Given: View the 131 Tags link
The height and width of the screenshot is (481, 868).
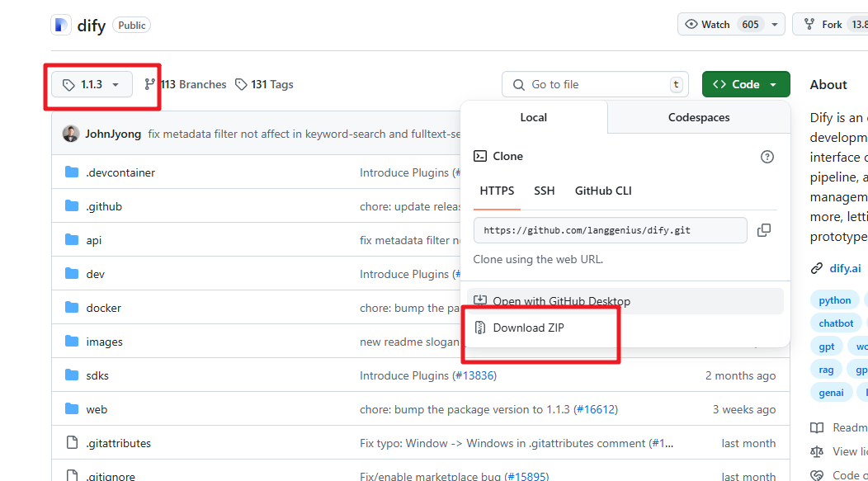Looking at the screenshot, I should pos(264,84).
